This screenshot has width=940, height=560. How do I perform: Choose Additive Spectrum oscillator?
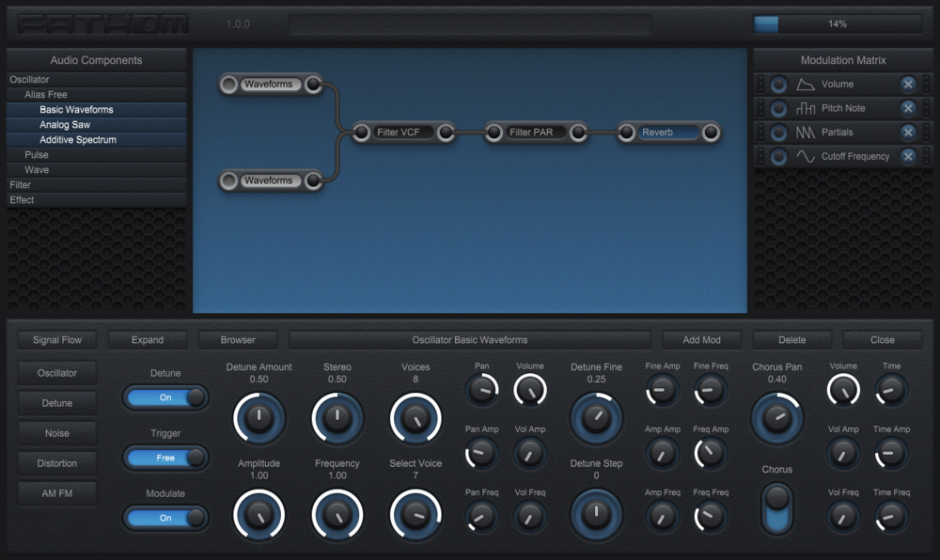(x=96, y=140)
